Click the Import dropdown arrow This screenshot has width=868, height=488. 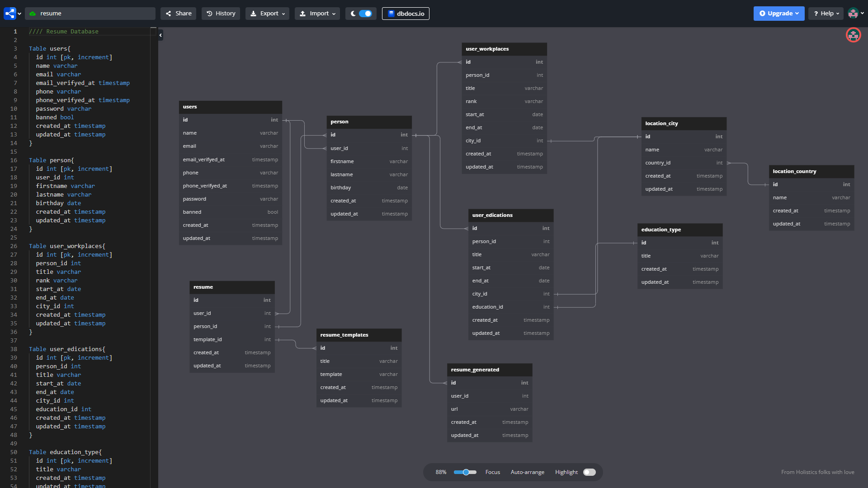(333, 14)
